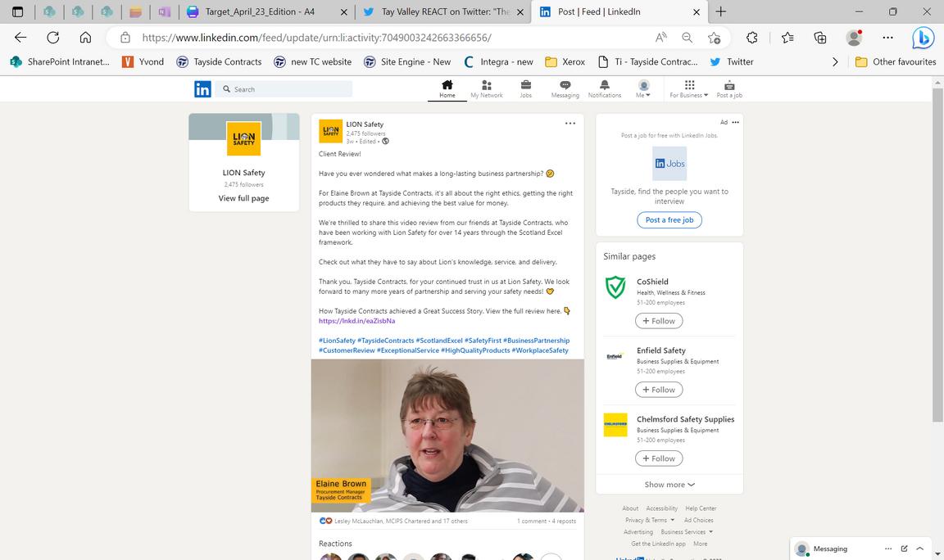944x560 pixels.
Task: Click the LinkedIn logo
Action: coord(202,89)
